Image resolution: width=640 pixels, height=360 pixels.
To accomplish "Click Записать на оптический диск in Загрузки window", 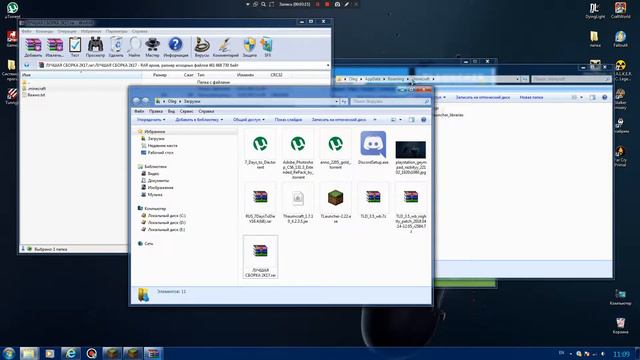I will point(339,120).
